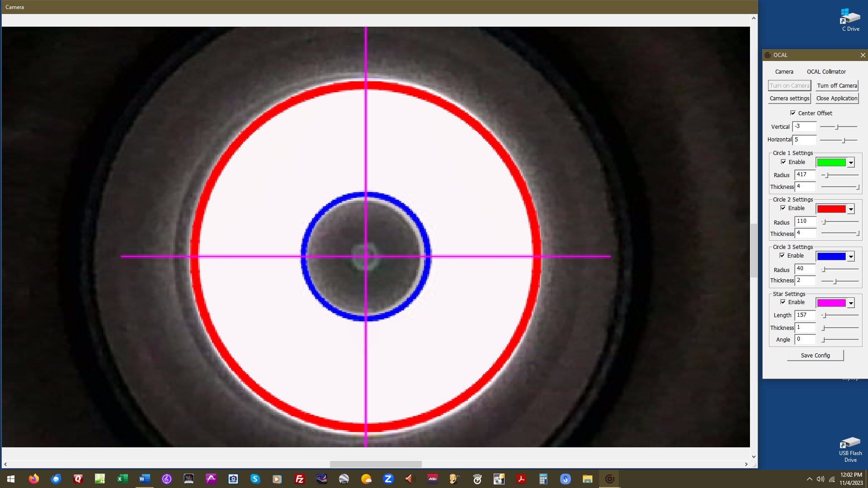Click the Camera window vertical scrollbar thumb
Viewport: 868px width, 488px height.
(754, 250)
